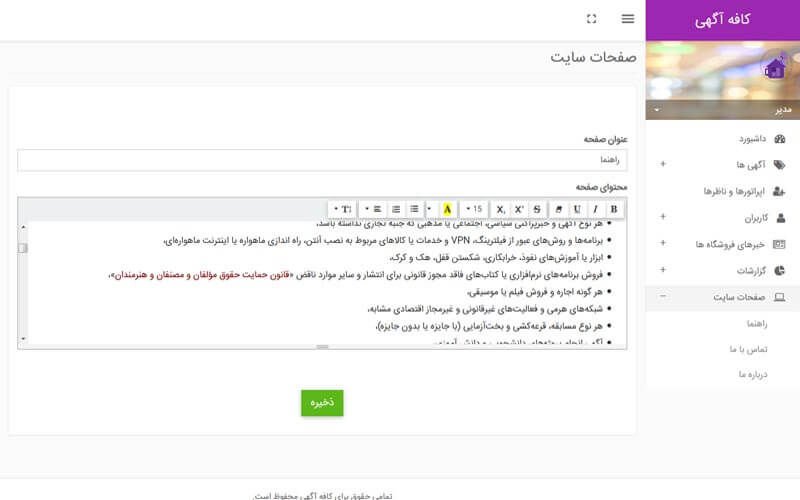Open the آگهی ها sidebar menu
The width and height of the screenshot is (800, 500).
[751, 165]
